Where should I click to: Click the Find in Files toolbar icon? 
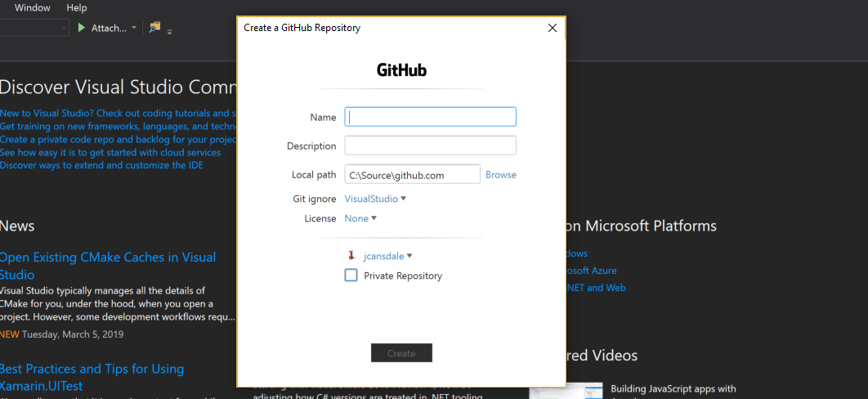coord(154,26)
